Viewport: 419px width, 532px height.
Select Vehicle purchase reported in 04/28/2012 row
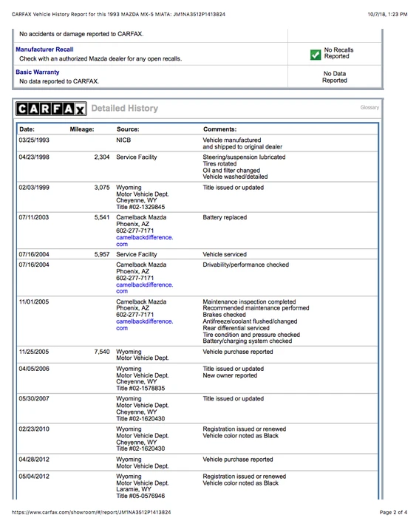tap(237, 460)
